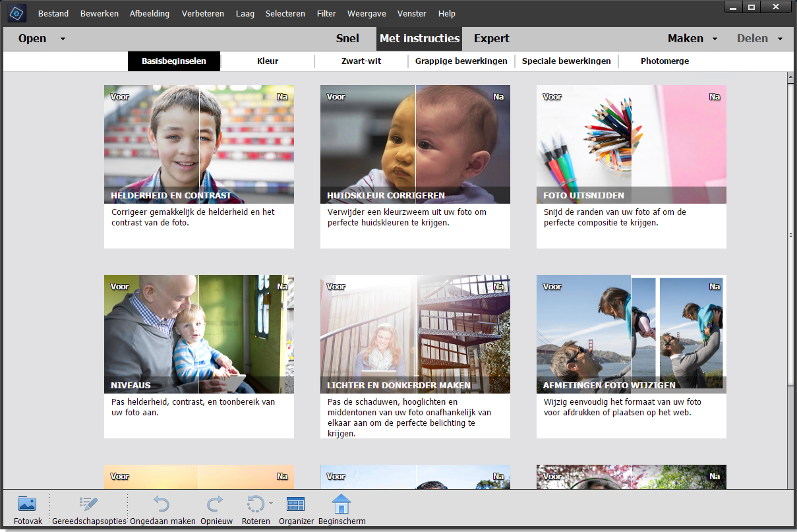Switch to the Photomerge tab
797x532 pixels.
(x=665, y=61)
